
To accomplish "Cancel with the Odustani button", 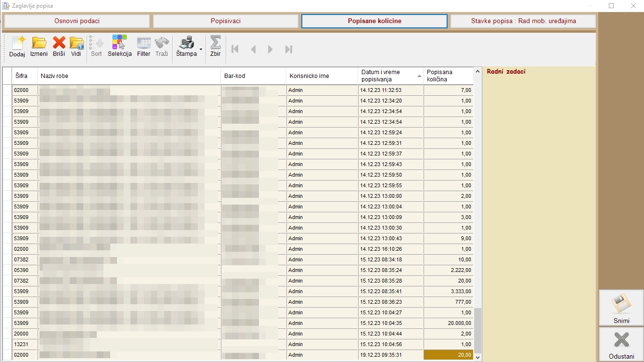I will 621,345.
